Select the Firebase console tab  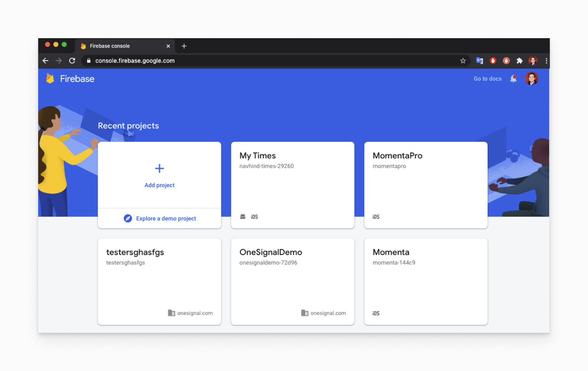(x=125, y=46)
